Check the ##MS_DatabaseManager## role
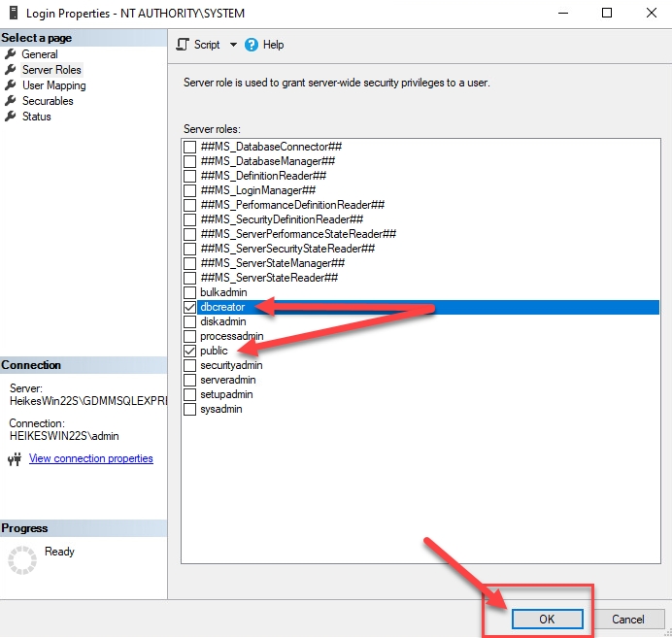 [190, 161]
